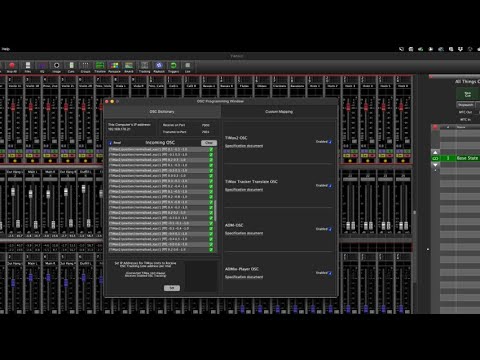Open the Playback toolbar icon
Image resolution: width=480 pixels, height=360 pixels.
(159, 66)
